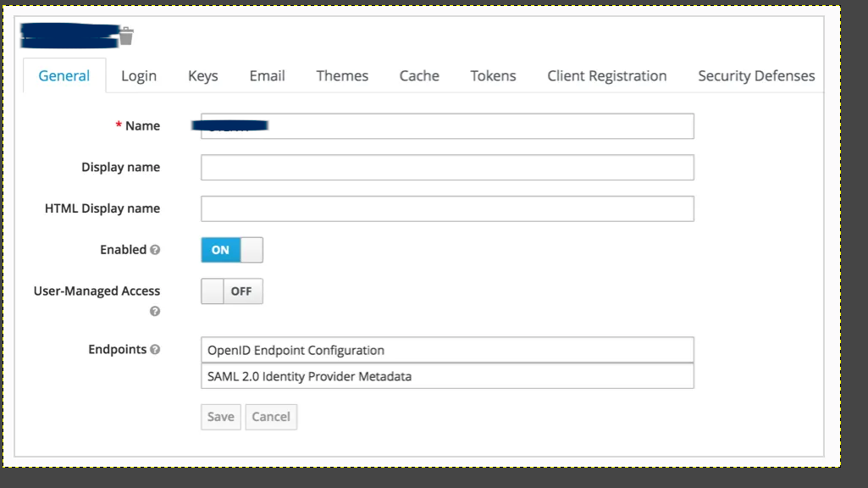Open the Keys tab

click(203, 76)
